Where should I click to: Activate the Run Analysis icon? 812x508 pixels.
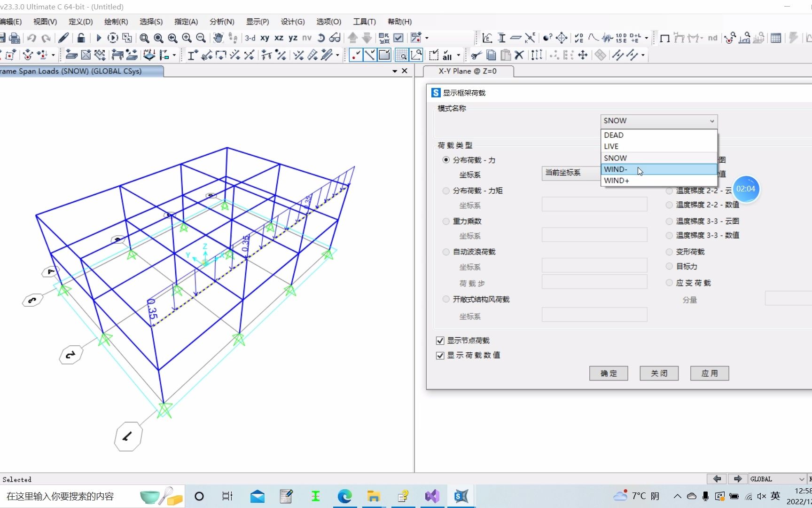99,38
